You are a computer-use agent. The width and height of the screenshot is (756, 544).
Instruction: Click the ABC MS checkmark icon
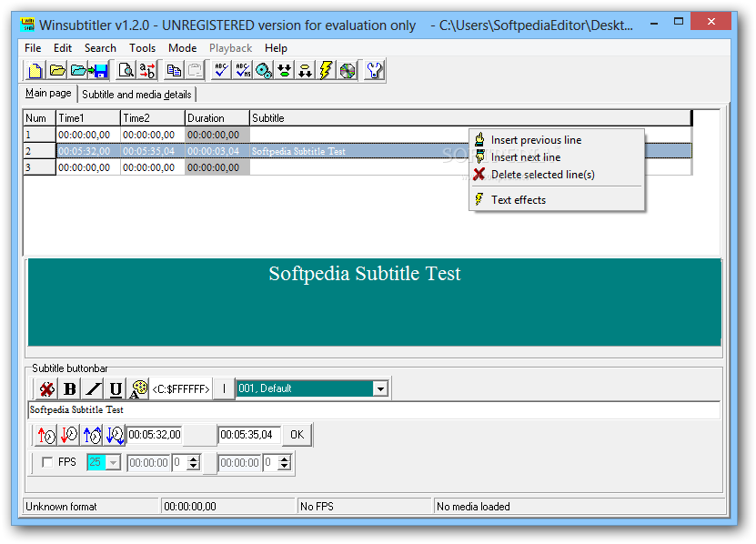click(243, 70)
